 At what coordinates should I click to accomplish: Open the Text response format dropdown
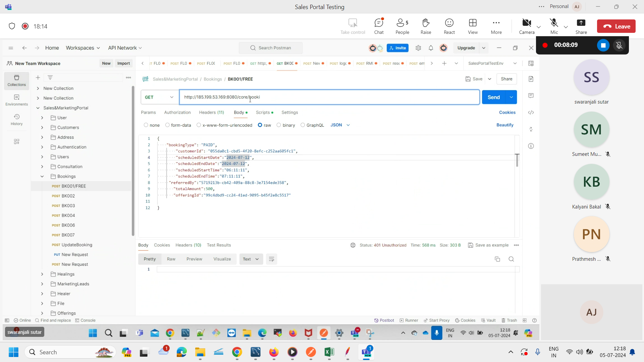pyautogui.click(x=251, y=259)
